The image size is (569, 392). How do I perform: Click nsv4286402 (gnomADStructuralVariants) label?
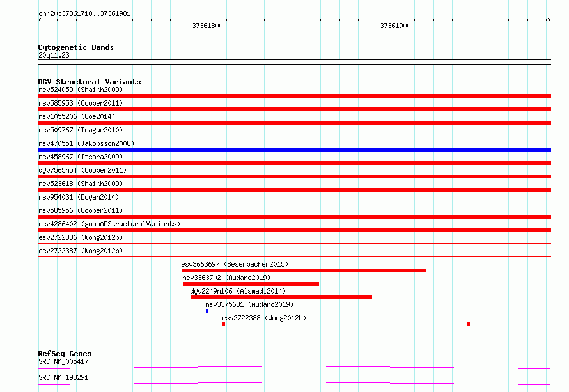coord(109,224)
